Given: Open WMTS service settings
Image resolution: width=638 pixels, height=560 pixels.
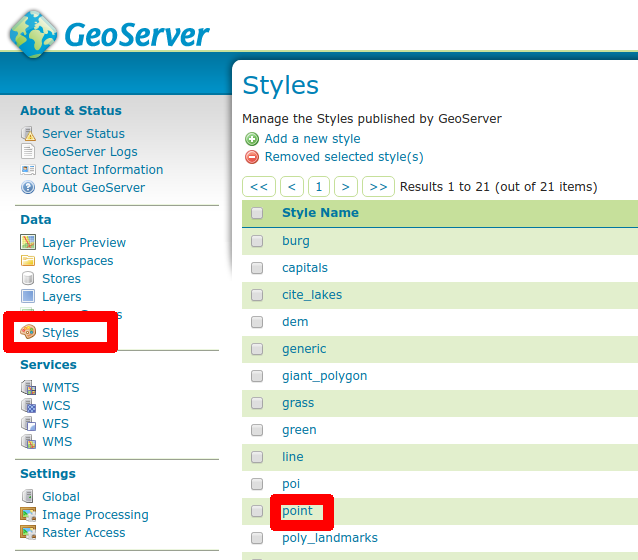Looking at the screenshot, I should click(x=61, y=387).
